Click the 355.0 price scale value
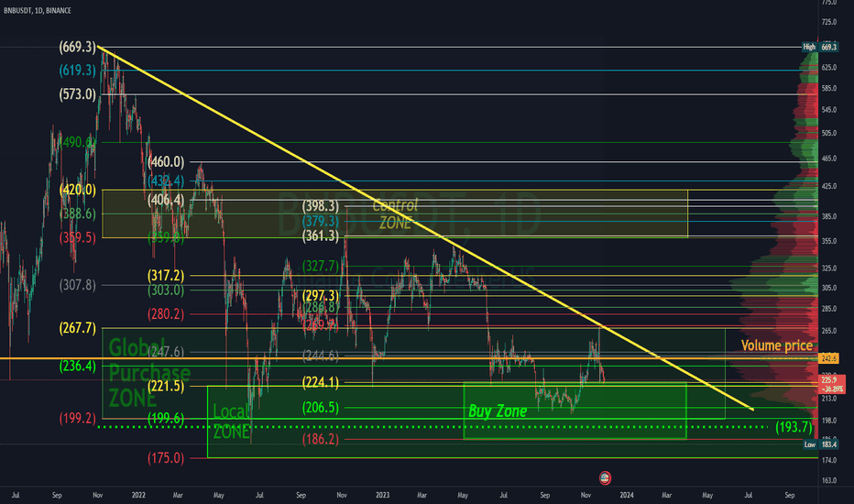The width and height of the screenshot is (854, 504). coord(828,241)
